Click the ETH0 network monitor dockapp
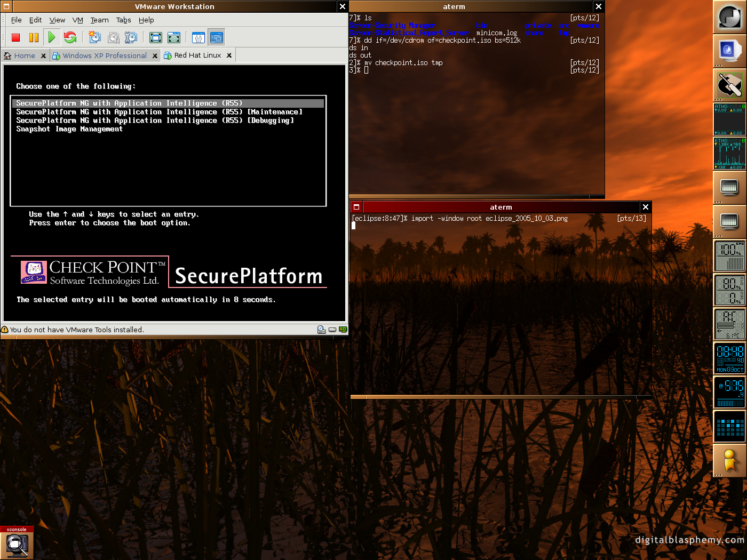The image size is (747, 560). pyautogui.click(x=730, y=154)
